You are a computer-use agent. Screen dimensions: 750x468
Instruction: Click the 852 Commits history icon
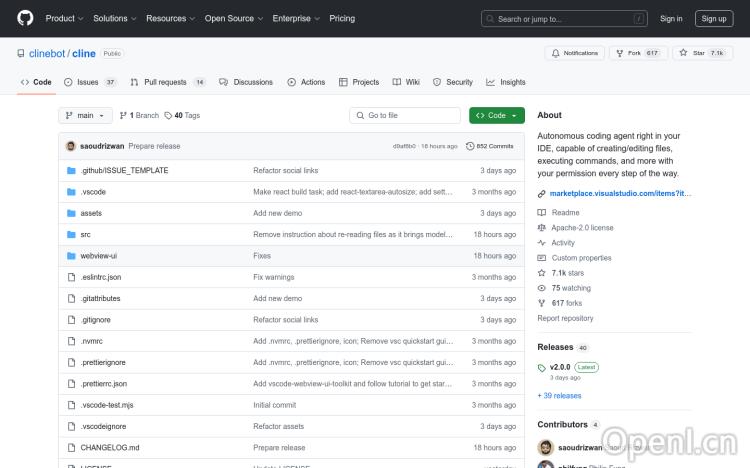pyautogui.click(x=470, y=146)
